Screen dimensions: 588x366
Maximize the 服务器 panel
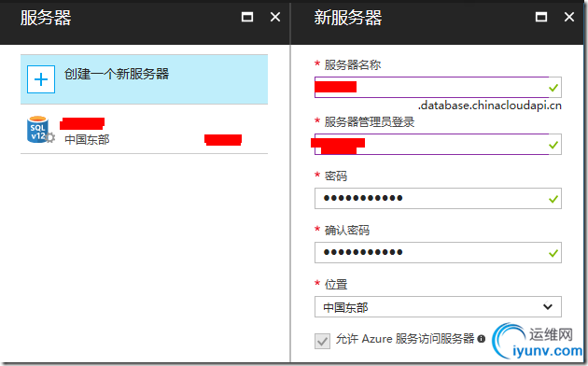click(247, 17)
